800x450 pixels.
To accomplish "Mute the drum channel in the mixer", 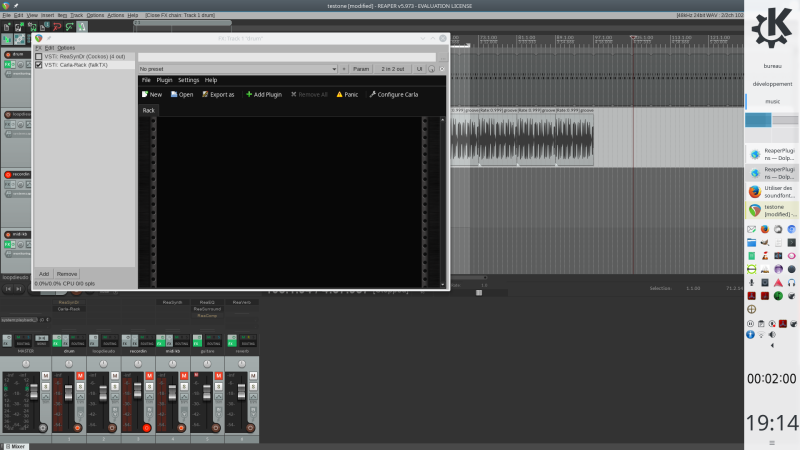I will coord(80,376).
